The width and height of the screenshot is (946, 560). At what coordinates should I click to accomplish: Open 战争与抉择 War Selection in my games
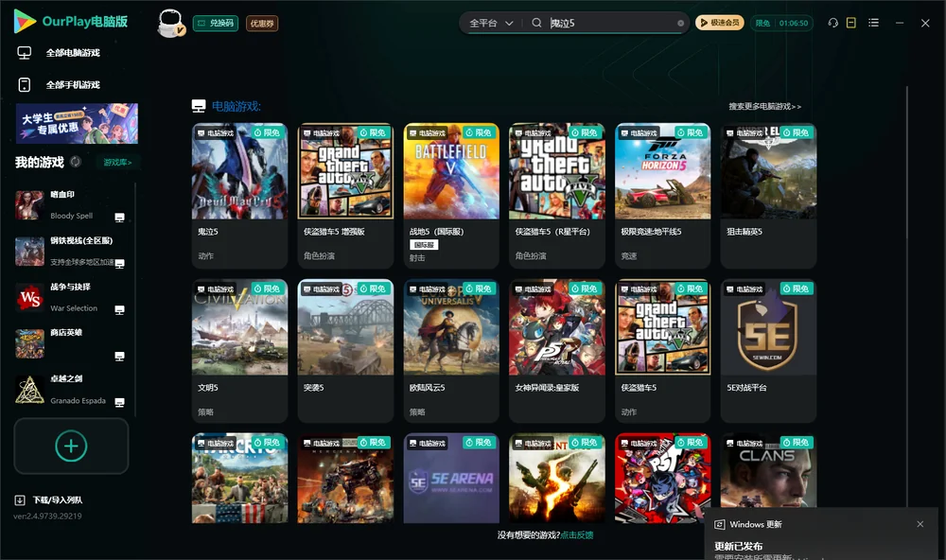71,297
